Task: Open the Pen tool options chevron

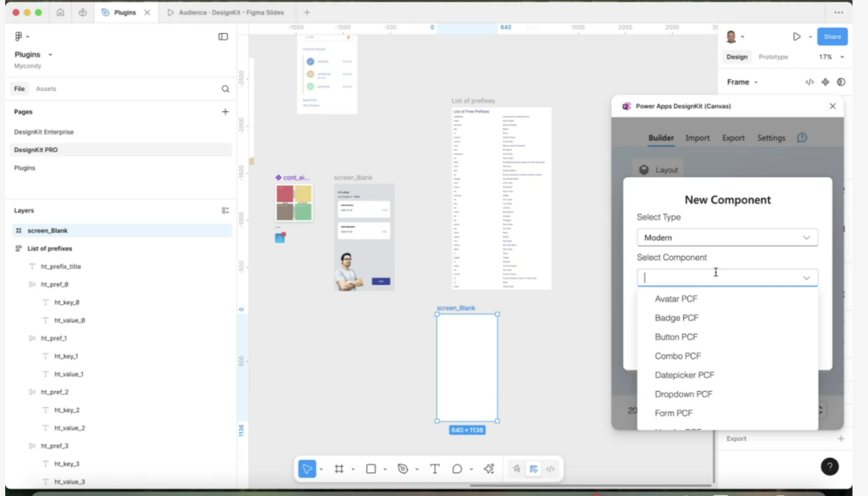Action: click(417, 470)
